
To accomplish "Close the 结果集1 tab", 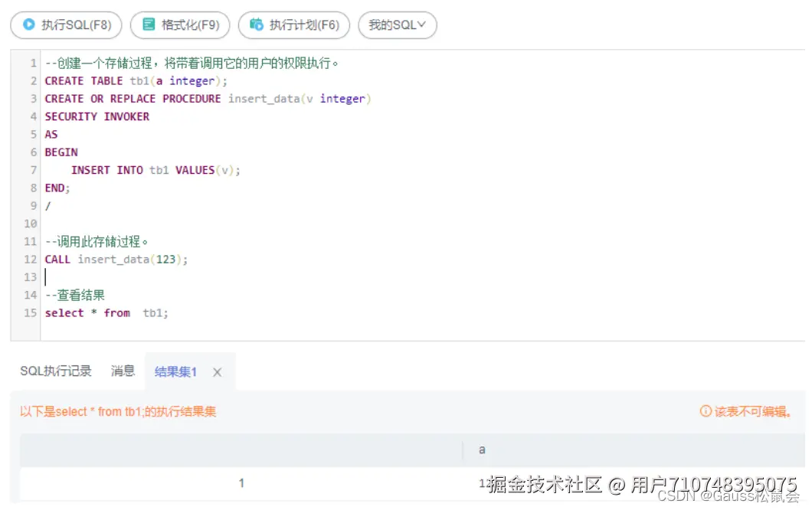I will coord(218,372).
